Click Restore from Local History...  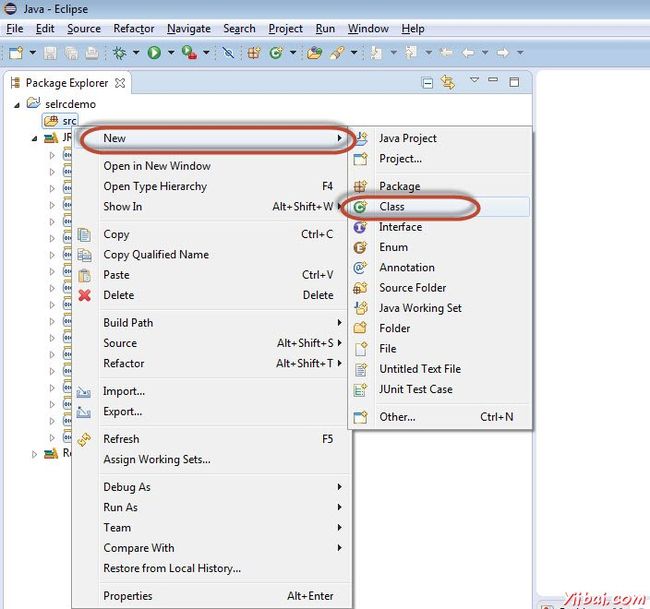212,568
